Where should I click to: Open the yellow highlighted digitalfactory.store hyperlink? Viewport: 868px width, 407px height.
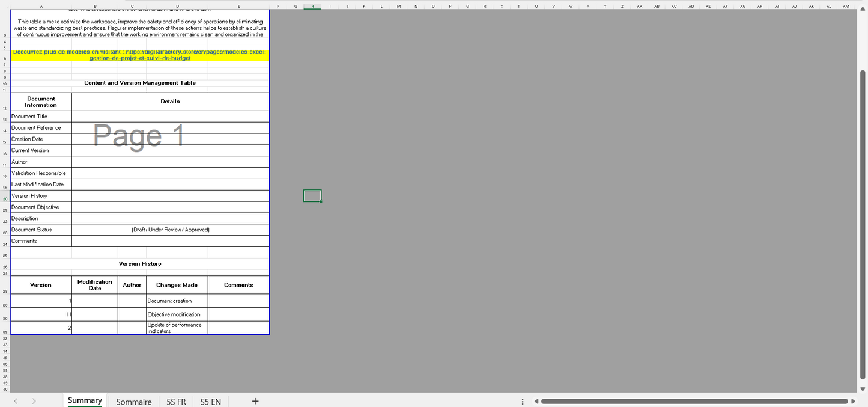[139, 55]
